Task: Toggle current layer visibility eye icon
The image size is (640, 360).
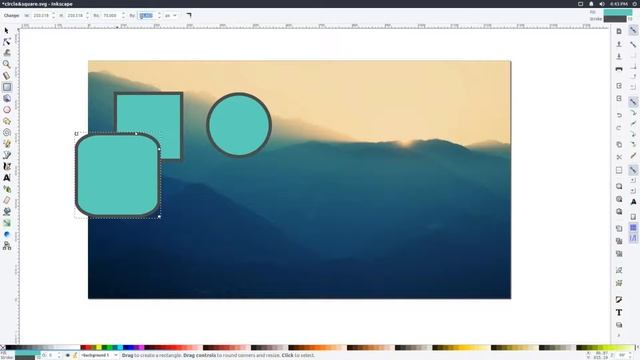Action: 68,356
